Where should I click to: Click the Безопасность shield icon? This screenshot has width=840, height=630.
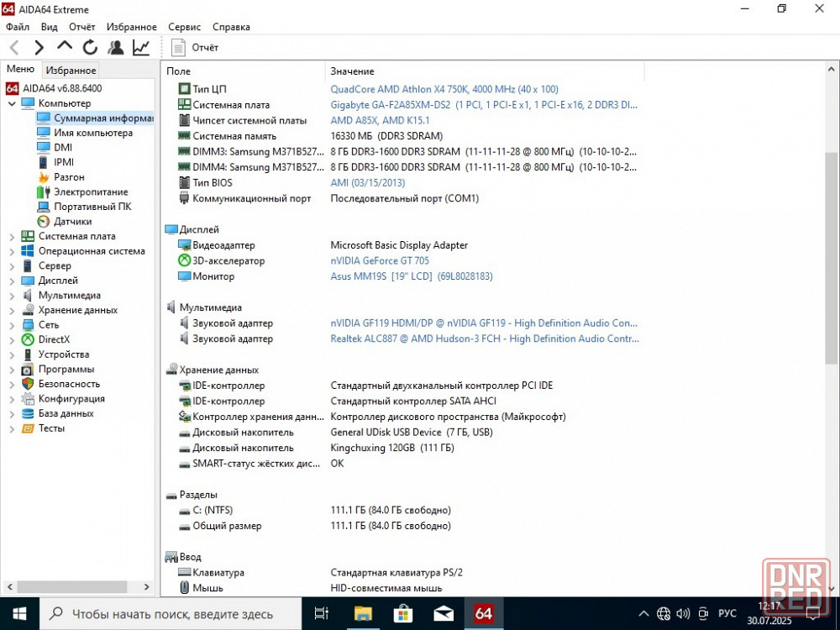28,384
